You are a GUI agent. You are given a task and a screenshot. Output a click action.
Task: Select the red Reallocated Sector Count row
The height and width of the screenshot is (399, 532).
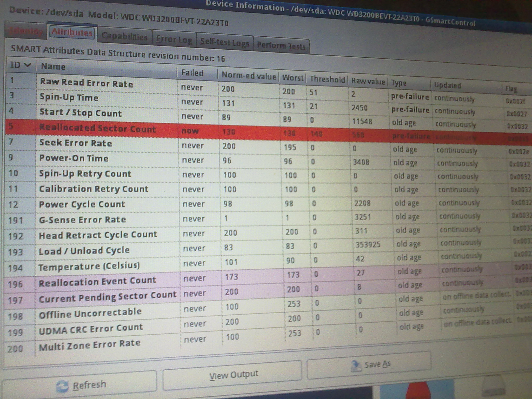click(98, 129)
